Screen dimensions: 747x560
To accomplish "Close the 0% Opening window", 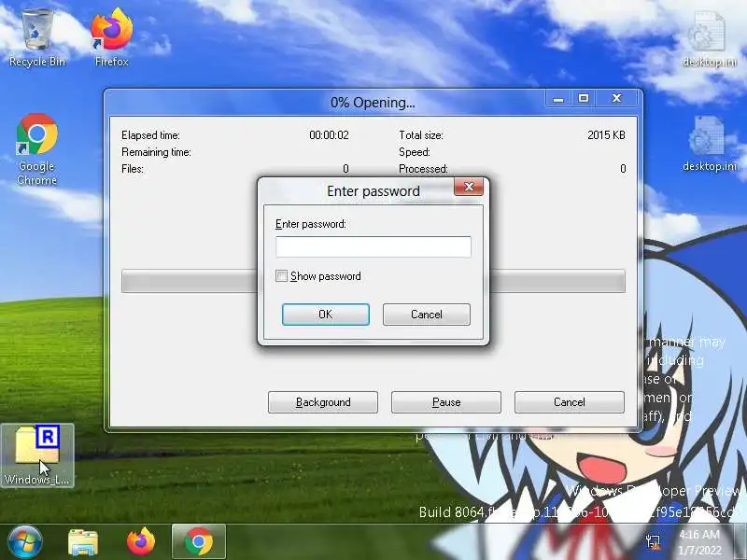I will tap(616, 99).
